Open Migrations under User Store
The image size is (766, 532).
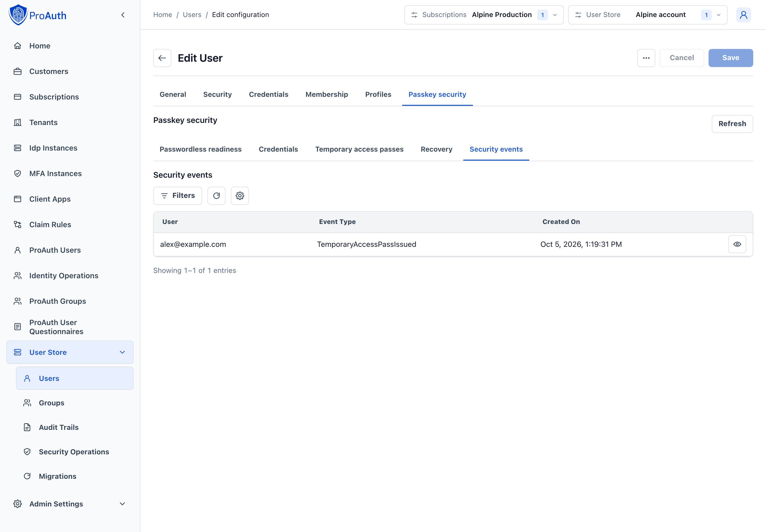pyautogui.click(x=75, y=476)
